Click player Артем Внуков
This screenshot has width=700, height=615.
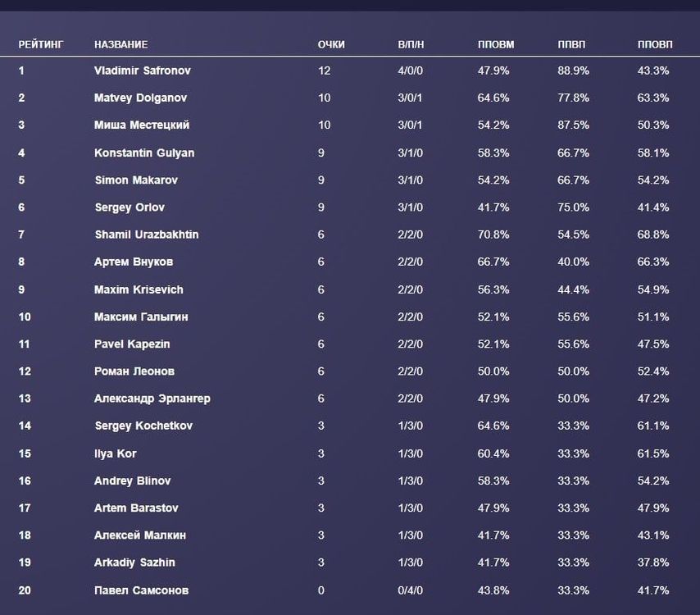pos(134,262)
